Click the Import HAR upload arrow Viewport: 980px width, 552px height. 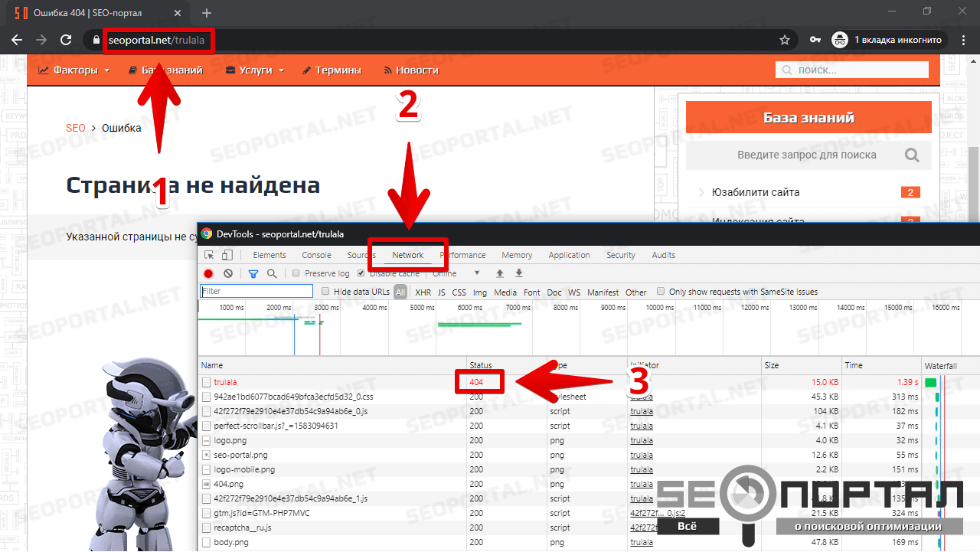point(500,273)
